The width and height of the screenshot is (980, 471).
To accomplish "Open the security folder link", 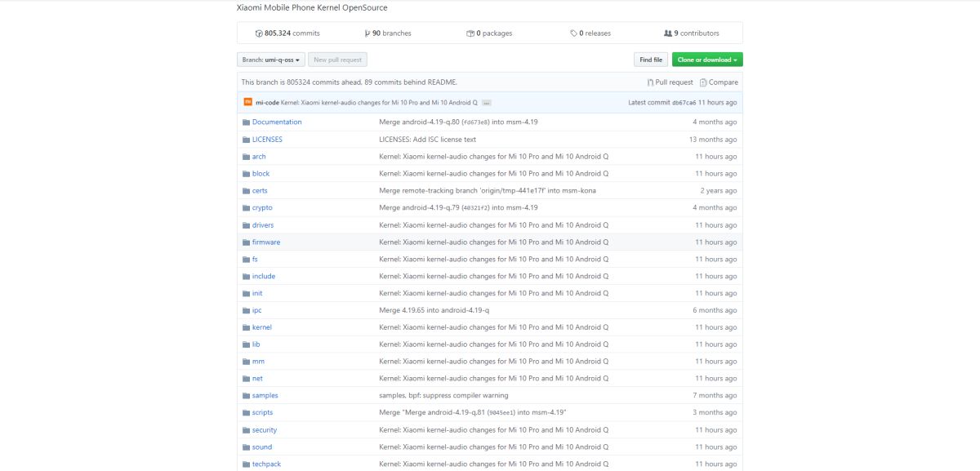I will pyautogui.click(x=265, y=431).
